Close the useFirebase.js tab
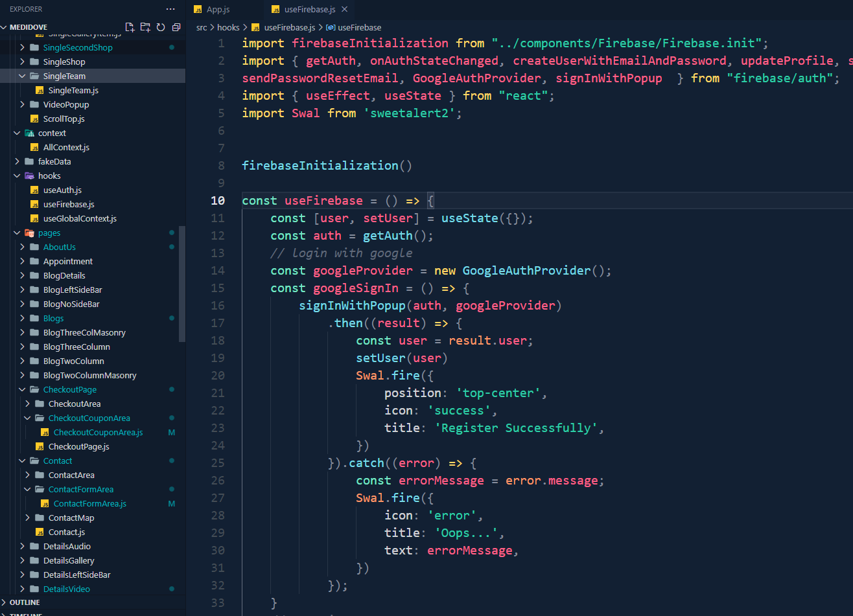Screen dimensions: 853x616 pos(344,9)
